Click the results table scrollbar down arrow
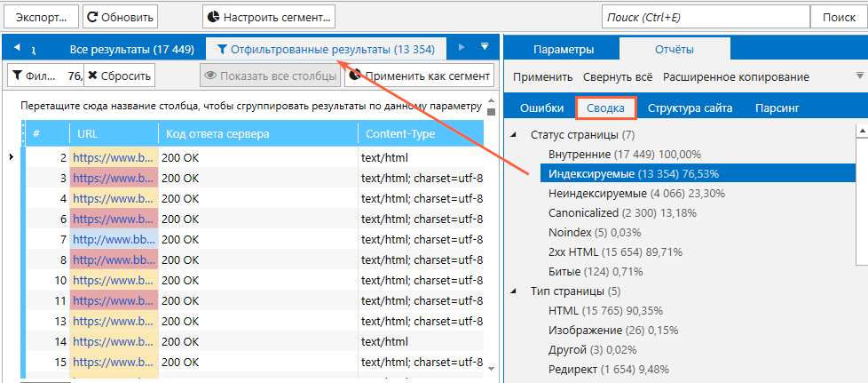Viewport: 868px width, 383px height. (x=491, y=367)
